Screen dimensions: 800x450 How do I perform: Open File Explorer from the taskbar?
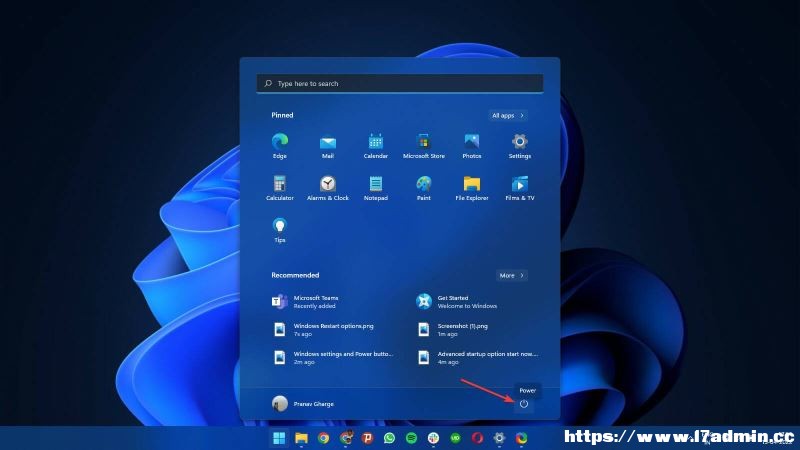point(301,438)
